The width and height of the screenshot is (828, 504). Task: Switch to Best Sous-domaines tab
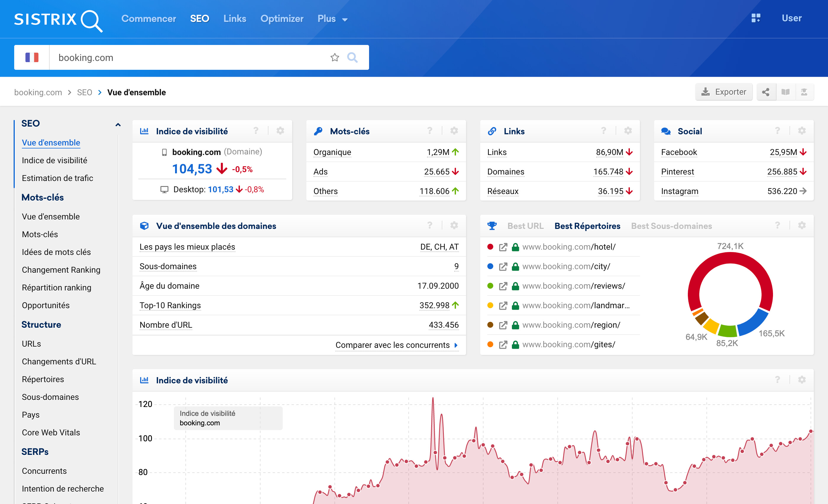point(671,226)
